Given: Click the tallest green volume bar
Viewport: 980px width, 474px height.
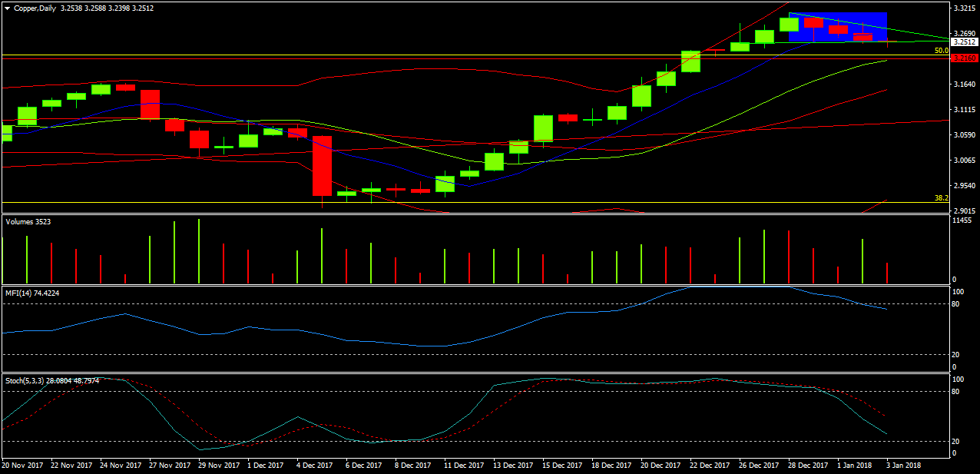Looking at the screenshot, I should [199, 250].
